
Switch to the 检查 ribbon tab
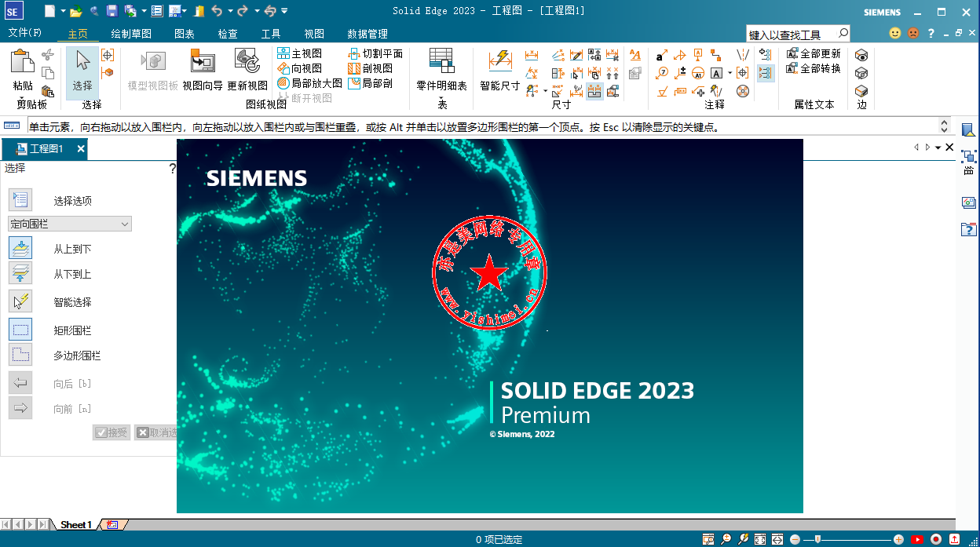tap(228, 34)
